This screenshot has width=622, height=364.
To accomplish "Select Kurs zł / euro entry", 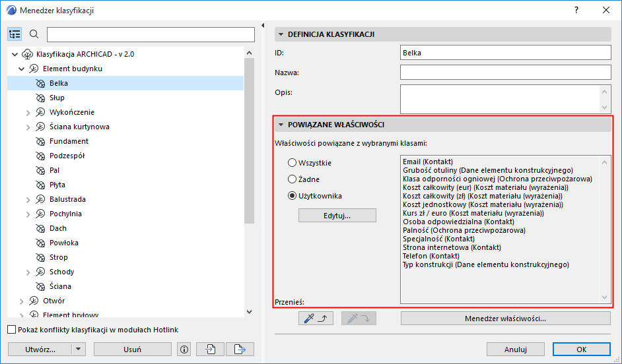I will [473, 213].
